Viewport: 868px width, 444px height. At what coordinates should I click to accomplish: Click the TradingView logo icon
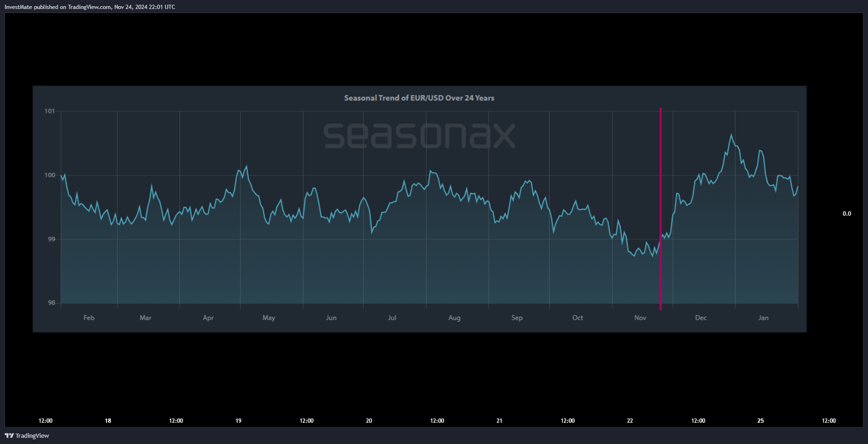[x=9, y=435]
